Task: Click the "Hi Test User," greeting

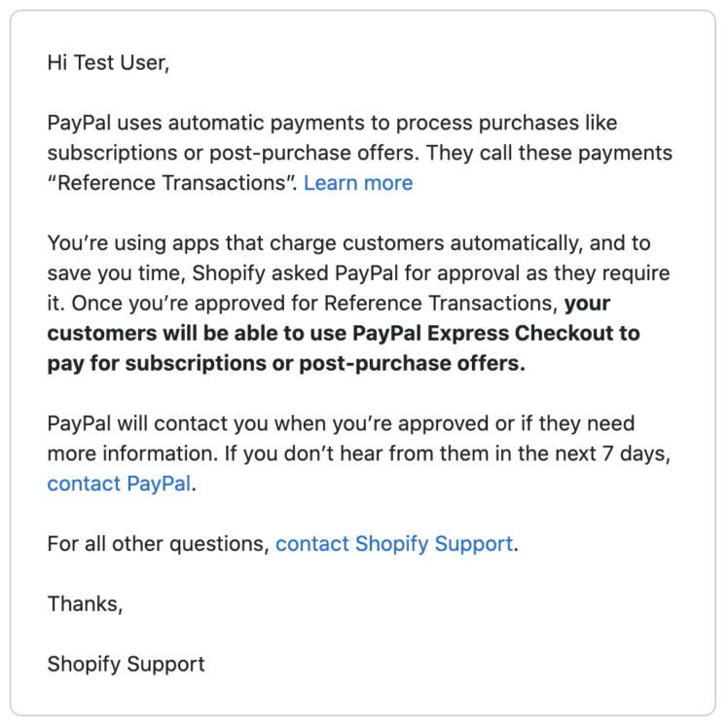Action: pyautogui.click(x=108, y=62)
